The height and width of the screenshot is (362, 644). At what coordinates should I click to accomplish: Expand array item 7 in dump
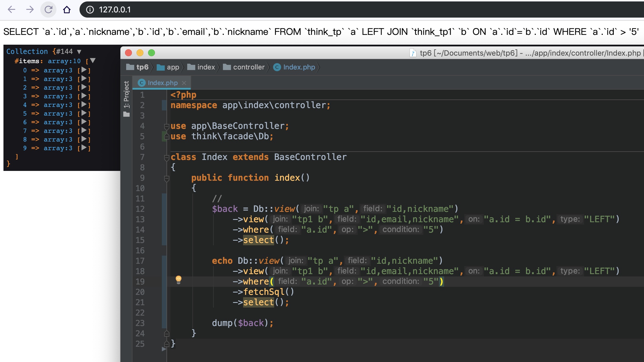(84, 130)
